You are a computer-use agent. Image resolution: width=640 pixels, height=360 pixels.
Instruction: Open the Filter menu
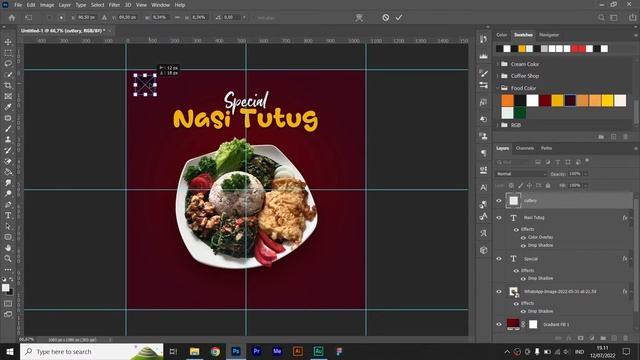coord(114,5)
